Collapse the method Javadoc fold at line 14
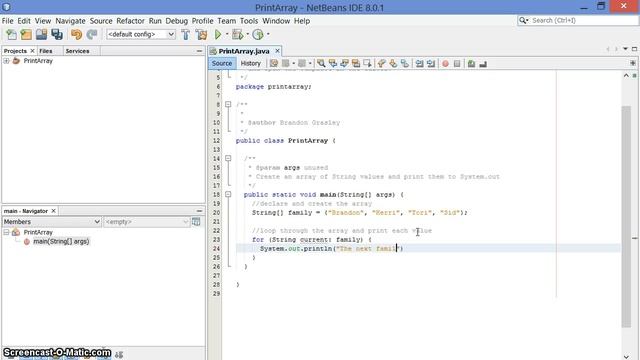640x360 pixels. click(x=228, y=158)
